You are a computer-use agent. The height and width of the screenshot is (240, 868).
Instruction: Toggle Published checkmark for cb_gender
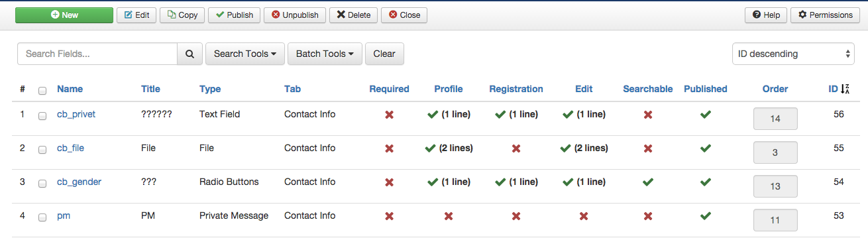[706, 182]
